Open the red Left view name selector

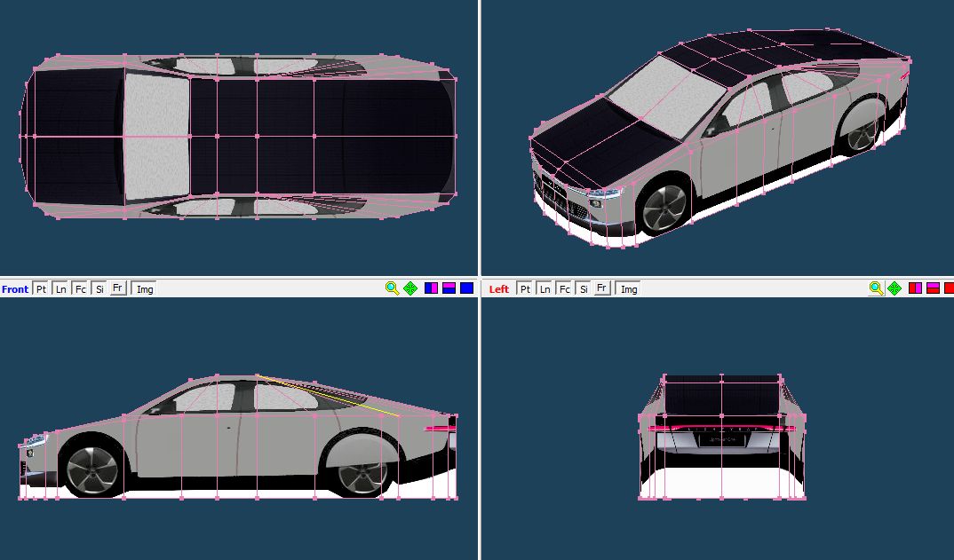click(499, 289)
